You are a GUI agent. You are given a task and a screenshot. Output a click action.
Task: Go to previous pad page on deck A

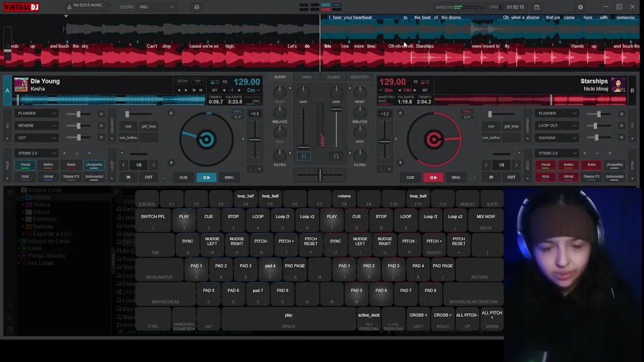64,153
